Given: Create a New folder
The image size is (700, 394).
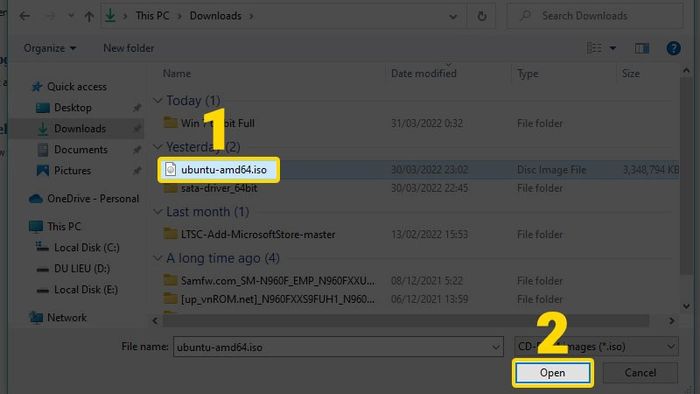Looking at the screenshot, I should coord(129,48).
